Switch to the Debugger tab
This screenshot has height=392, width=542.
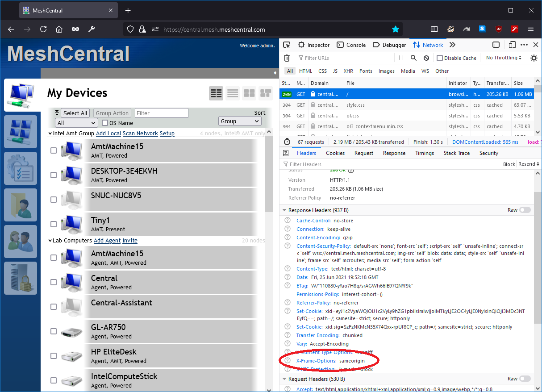point(389,45)
